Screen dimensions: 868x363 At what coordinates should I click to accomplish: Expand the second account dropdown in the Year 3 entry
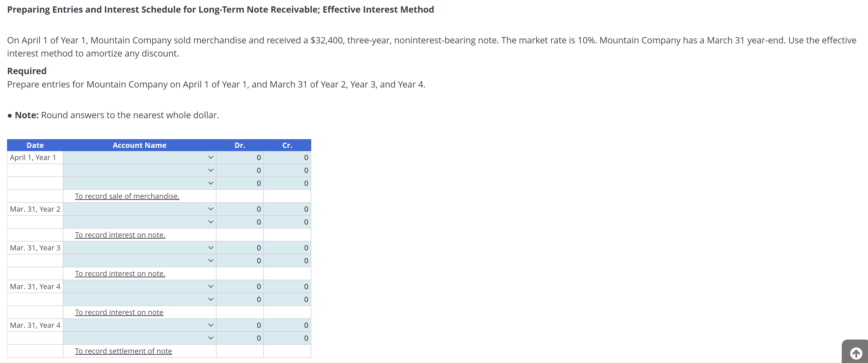[x=211, y=260]
